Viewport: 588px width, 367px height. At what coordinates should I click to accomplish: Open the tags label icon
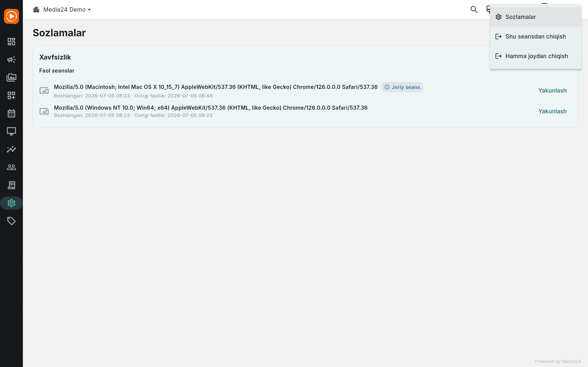[11, 221]
